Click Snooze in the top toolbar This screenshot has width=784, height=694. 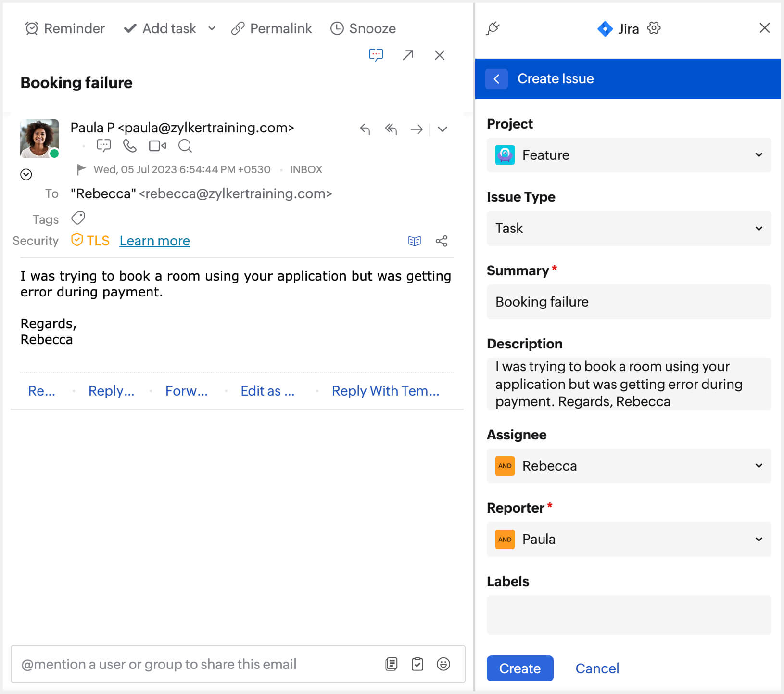(363, 29)
